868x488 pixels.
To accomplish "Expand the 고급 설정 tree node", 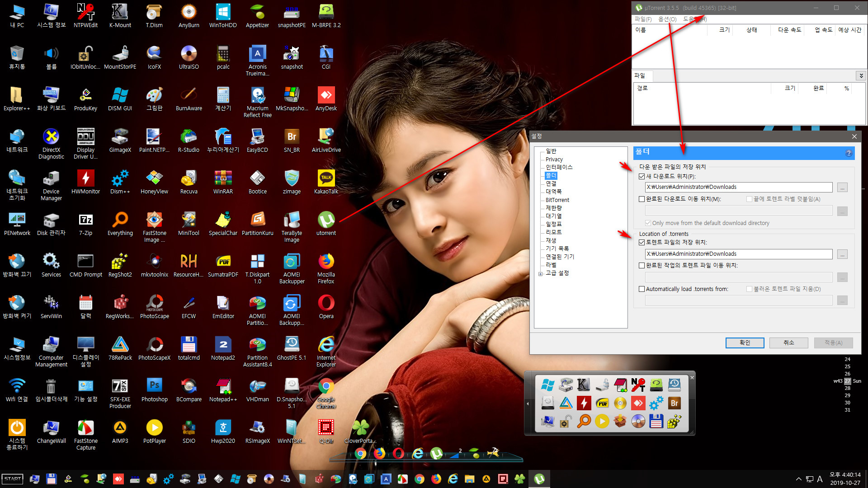I will tap(540, 274).
